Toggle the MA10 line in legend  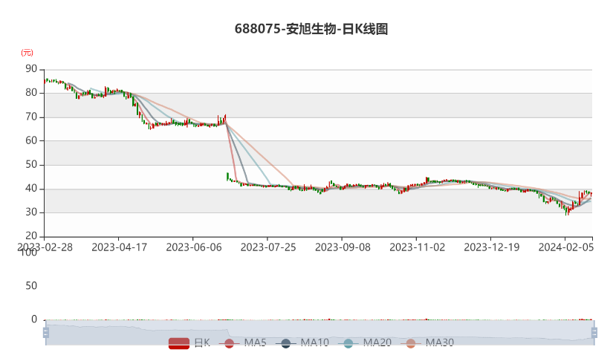point(302,343)
